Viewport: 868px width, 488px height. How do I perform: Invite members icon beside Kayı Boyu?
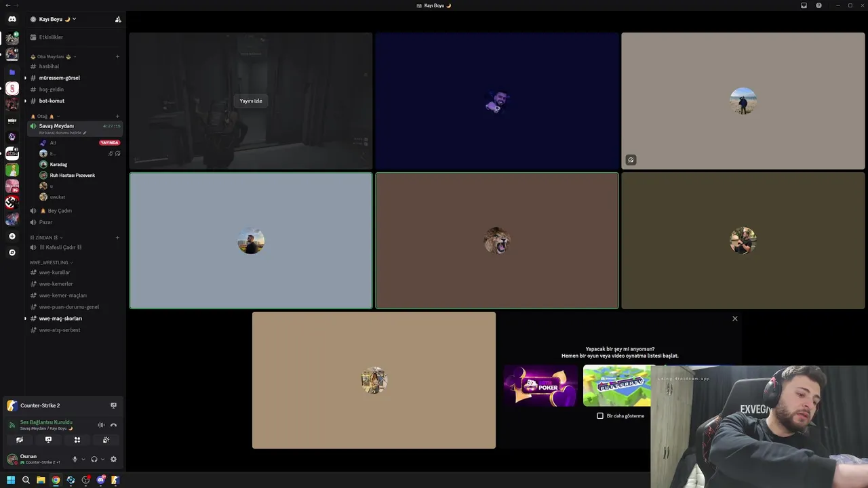click(118, 20)
